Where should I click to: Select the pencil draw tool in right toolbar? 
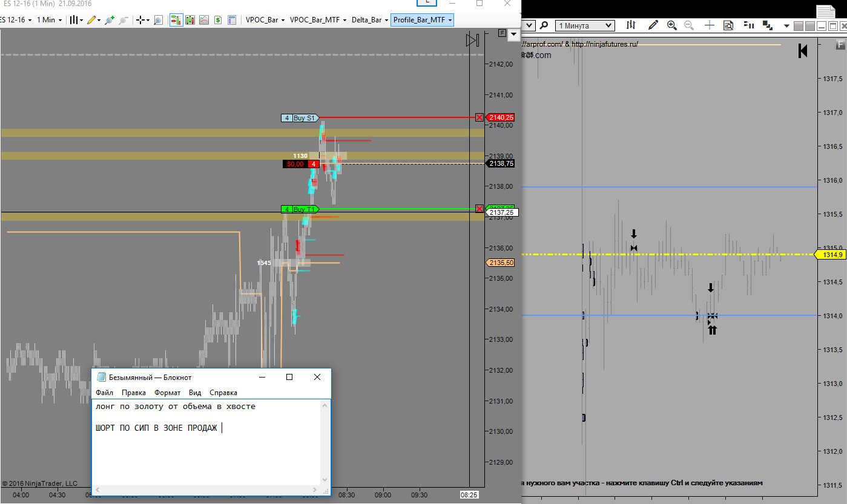[x=653, y=25]
